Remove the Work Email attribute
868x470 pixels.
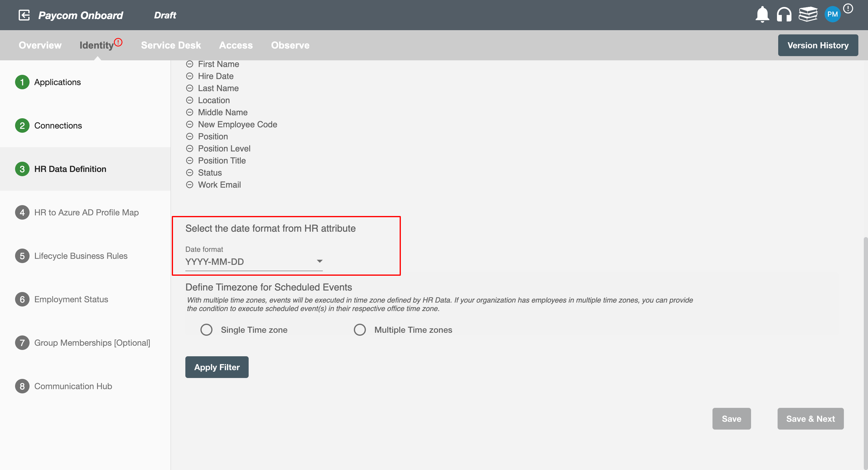[190, 185]
